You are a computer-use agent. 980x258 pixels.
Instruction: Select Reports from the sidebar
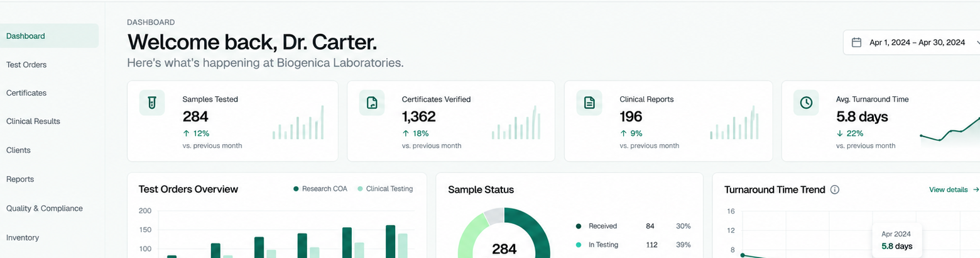tap(20, 179)
